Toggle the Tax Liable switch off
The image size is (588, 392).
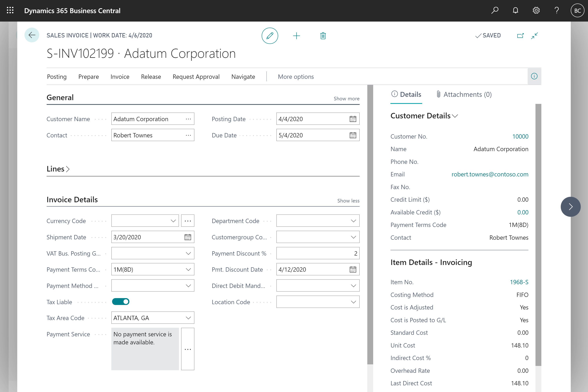121,301
